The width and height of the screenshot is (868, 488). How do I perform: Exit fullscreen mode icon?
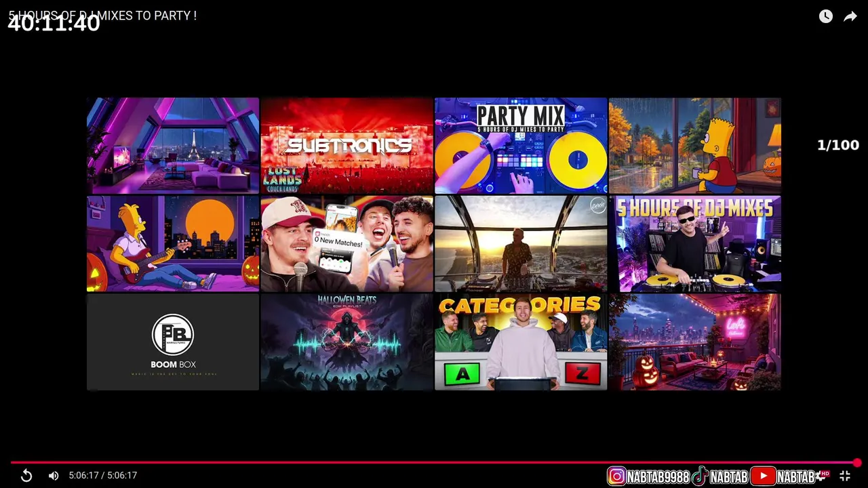(x=845, y=476)
